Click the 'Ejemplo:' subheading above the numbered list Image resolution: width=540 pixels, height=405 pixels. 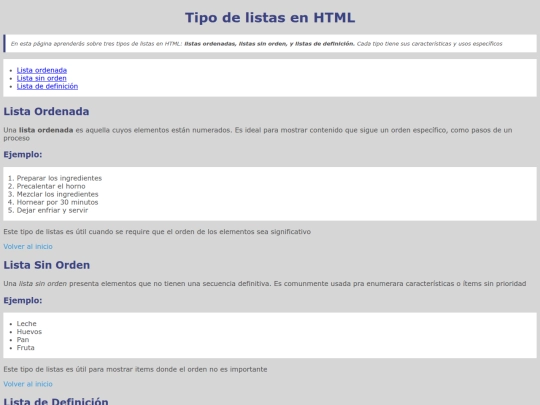[23, 155]
